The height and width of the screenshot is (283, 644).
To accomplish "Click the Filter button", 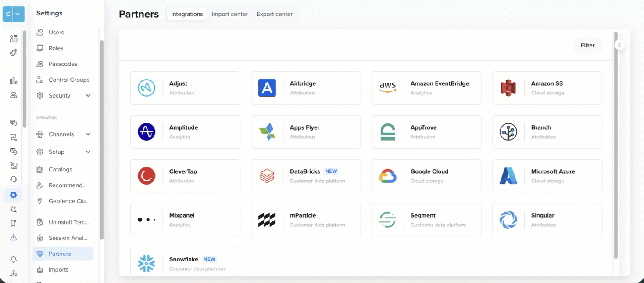I will (x=587, y=45).
